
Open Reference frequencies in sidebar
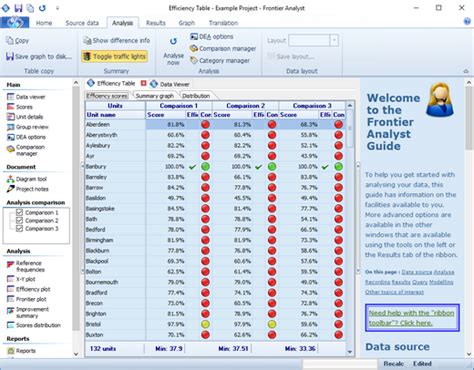tap(26, 266)
